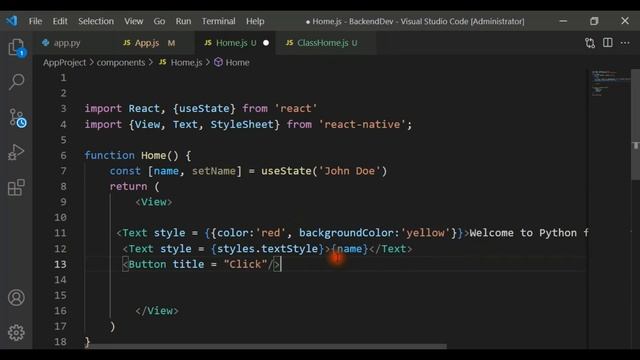Open the Terminal menu

(x=218, y=21)
